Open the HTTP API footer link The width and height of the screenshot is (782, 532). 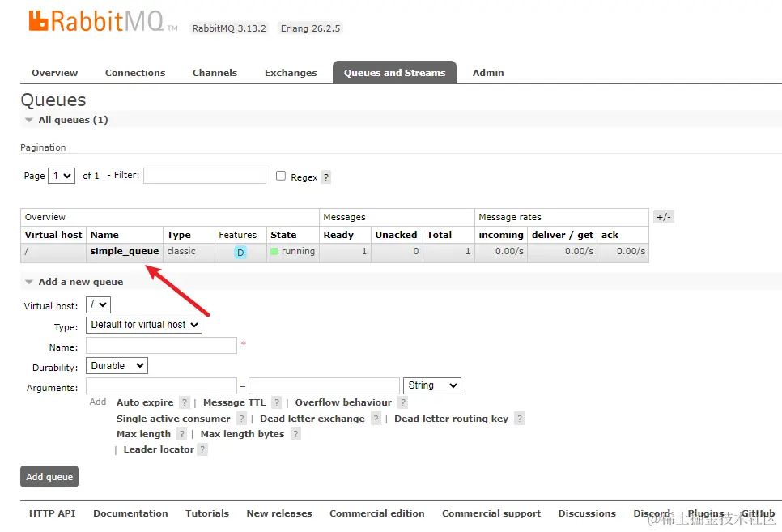[53, 513]
